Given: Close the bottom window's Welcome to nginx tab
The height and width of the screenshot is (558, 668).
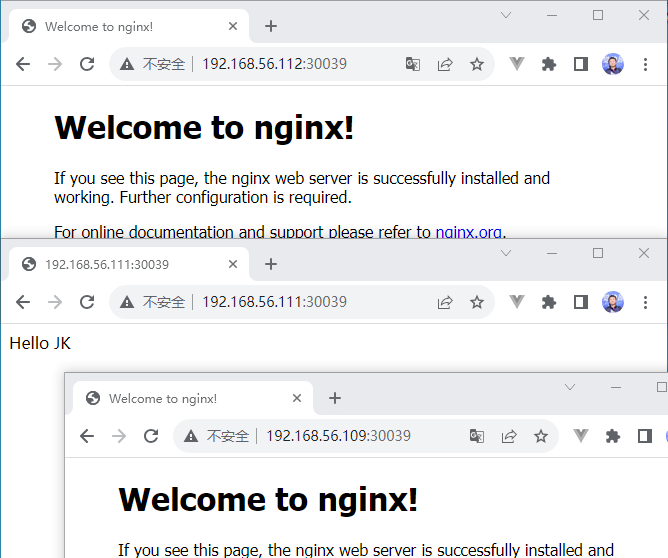Looking at the screenshot, I should point(297,398).
